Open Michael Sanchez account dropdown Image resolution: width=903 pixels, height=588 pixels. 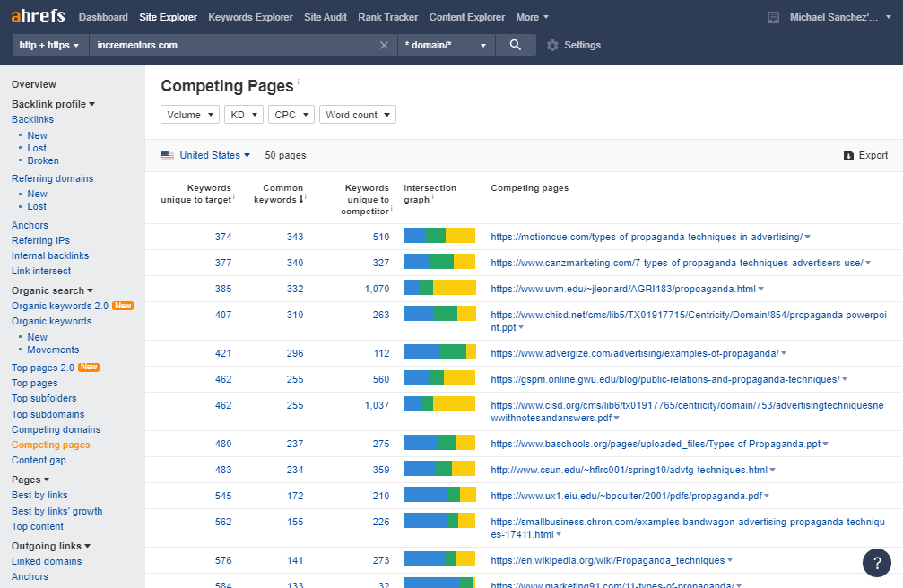point(840,17)
